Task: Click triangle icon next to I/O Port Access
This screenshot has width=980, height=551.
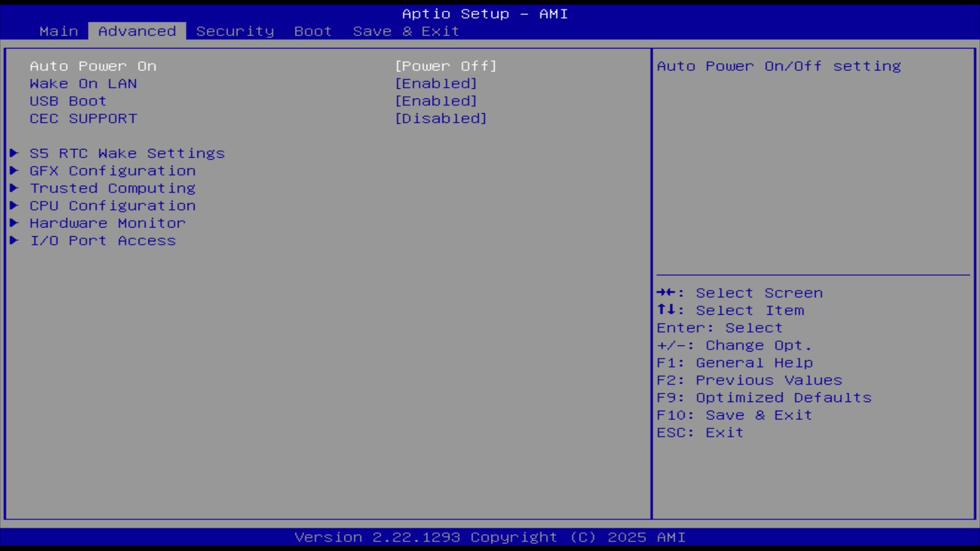Action: (x=14, y=240)
